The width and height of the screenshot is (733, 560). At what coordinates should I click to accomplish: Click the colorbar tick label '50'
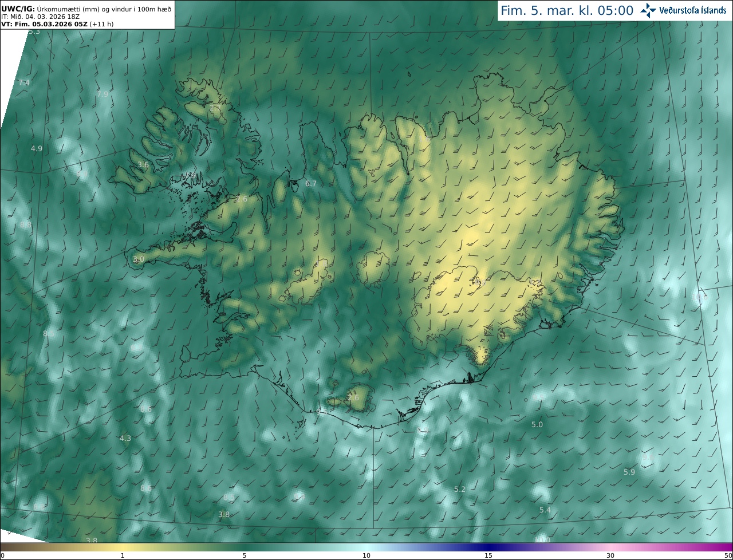[x=728, y=555]
